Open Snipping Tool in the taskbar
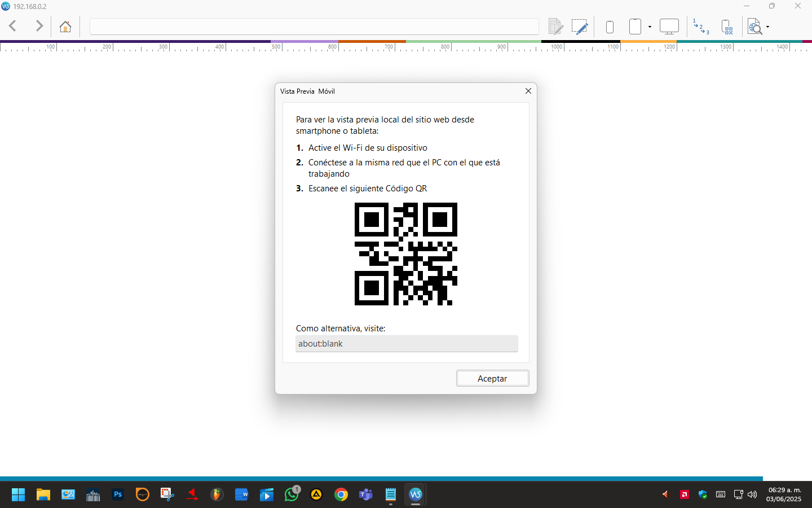This screenshot has width=812, height=508. 167,494
